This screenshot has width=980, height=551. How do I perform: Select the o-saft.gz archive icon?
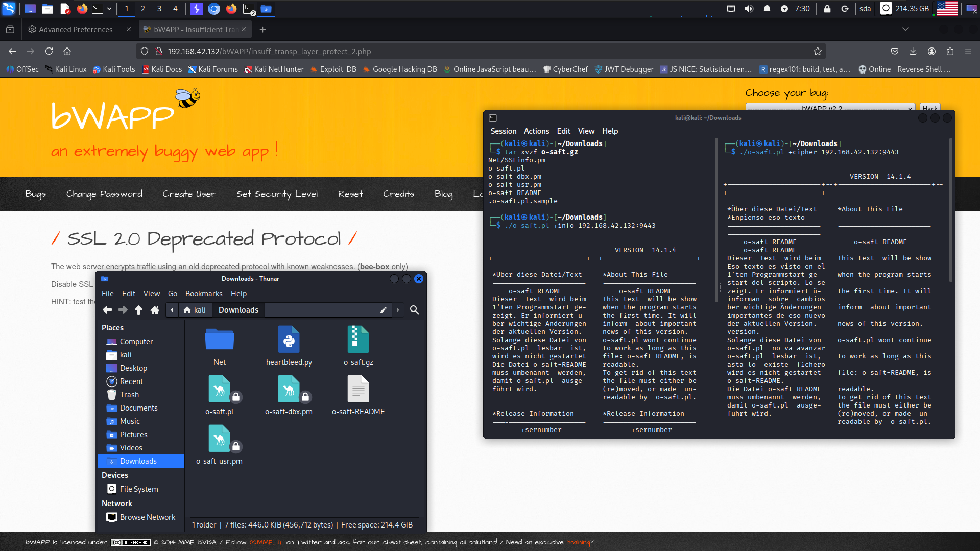point(358,340)
